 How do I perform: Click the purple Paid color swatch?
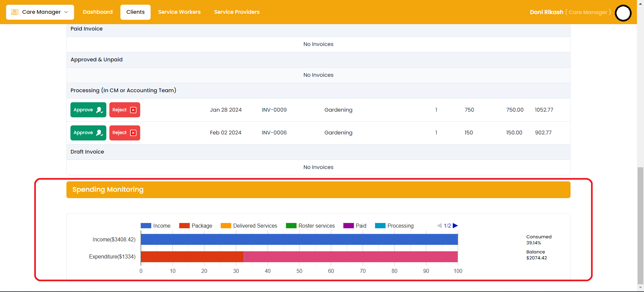(348, 226)
